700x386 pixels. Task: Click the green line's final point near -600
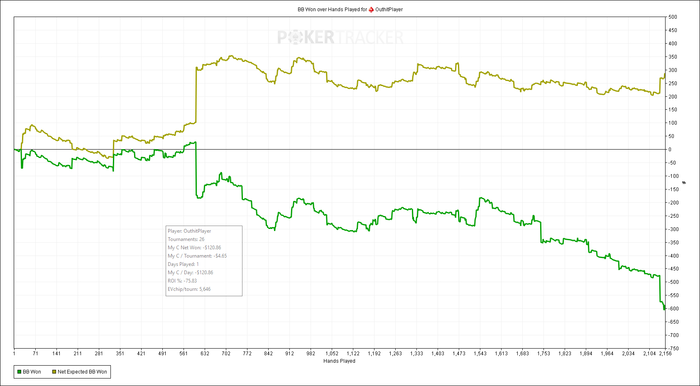[665, 308]
